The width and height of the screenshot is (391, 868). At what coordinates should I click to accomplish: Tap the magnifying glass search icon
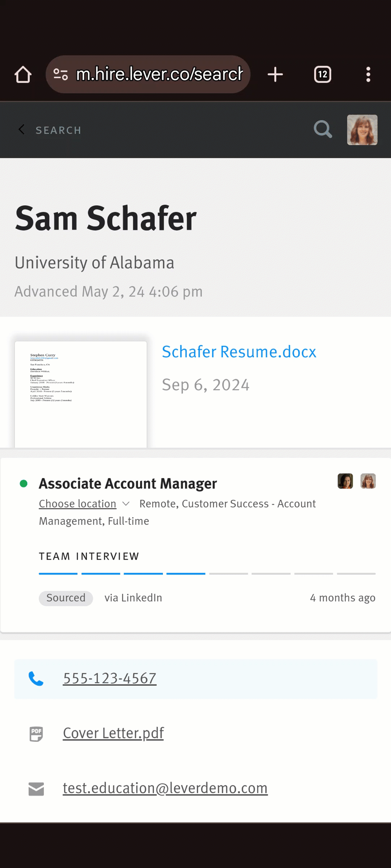point(323,129)
